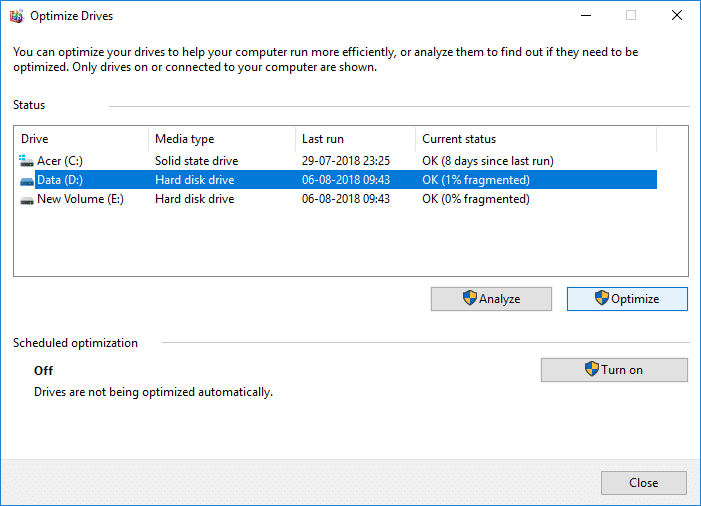Close the dialog using the Close button

tap(643, 483)
